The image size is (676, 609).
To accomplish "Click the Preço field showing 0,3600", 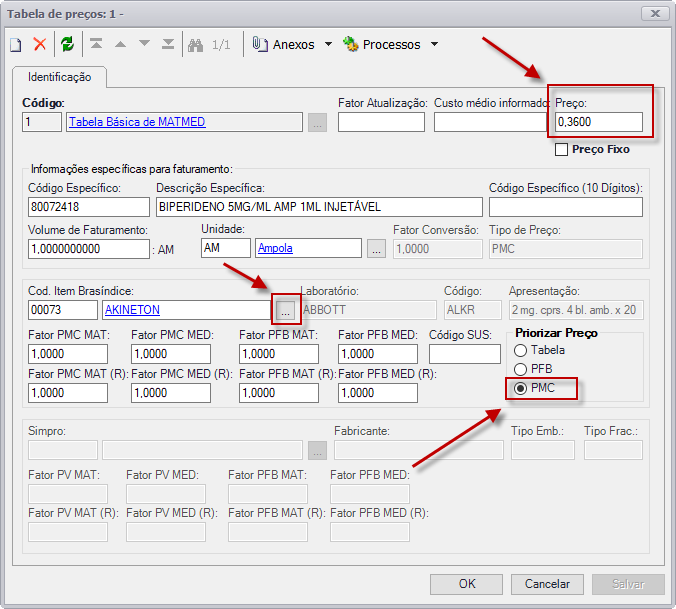I will tap(599, 122).
